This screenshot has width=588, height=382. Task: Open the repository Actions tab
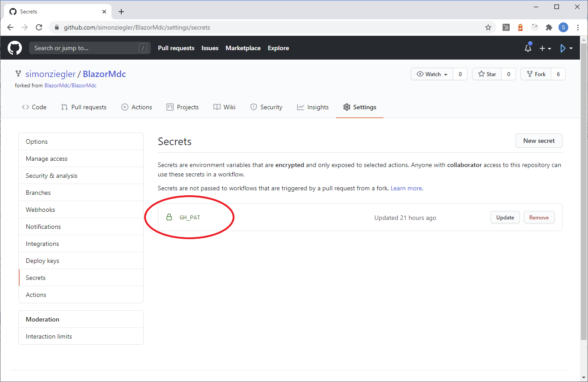point(136,107)
